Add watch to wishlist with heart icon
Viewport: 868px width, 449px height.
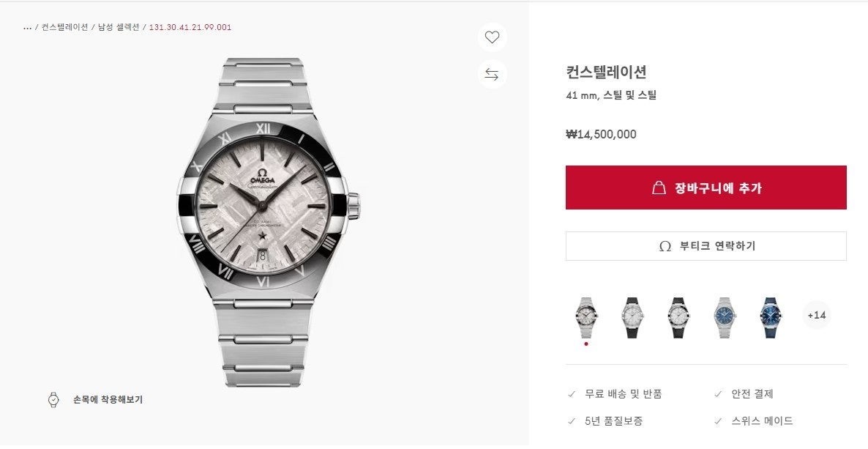click(492, 37)
